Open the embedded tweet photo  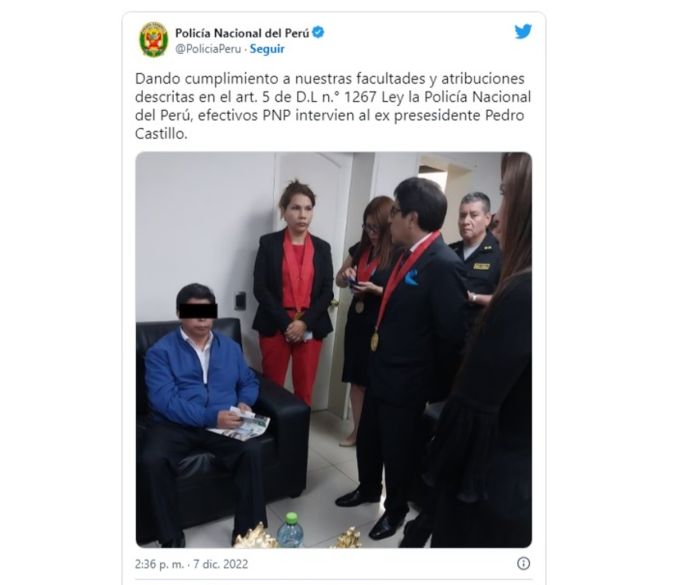click(x=334, y=350)
